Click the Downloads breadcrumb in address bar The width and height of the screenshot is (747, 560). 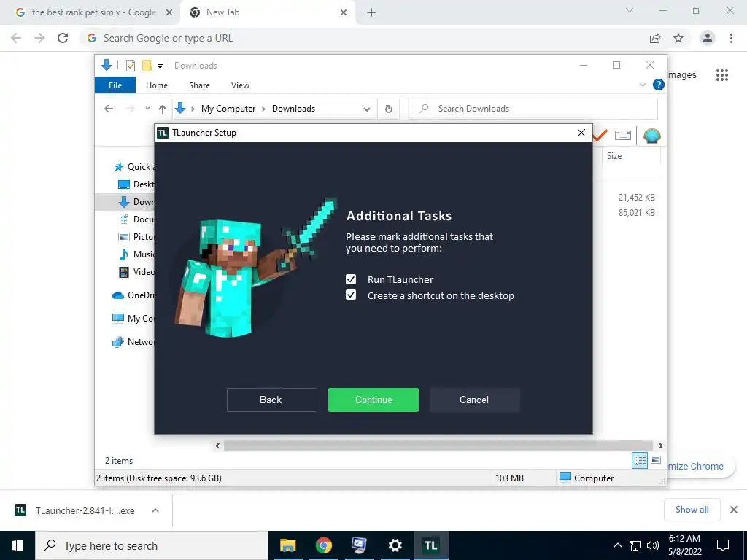tap(293, 109)
